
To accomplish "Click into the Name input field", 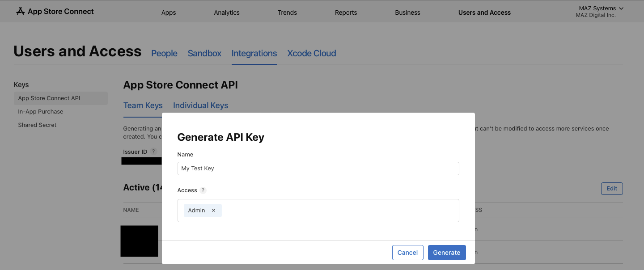I will pyautogui.click(x=318, y=169).
